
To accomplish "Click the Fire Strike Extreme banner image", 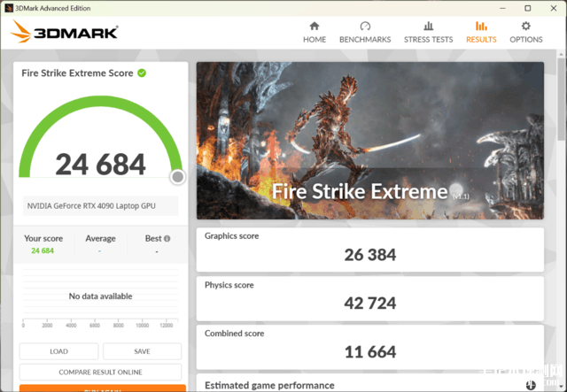I will click(x=370, y=141).
